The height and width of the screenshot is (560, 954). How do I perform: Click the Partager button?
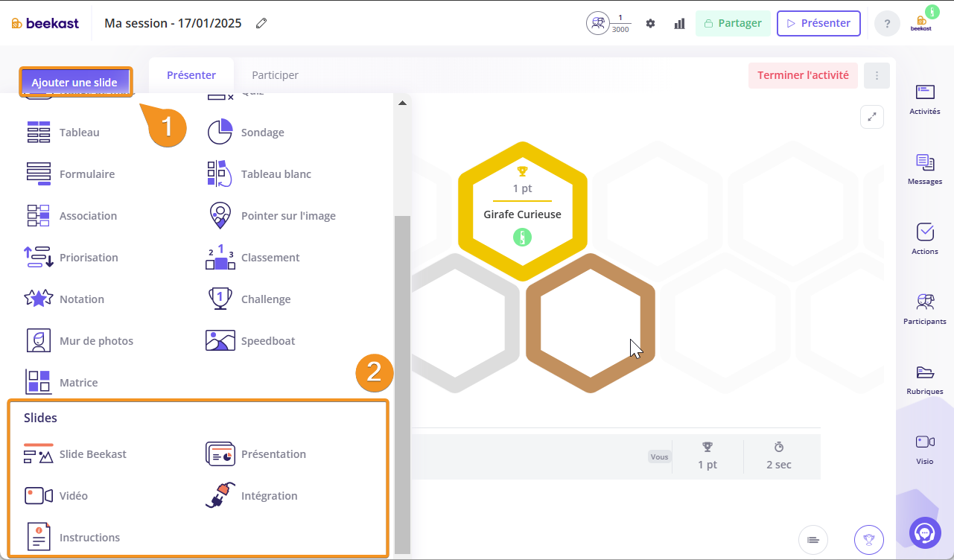point(733,23)
